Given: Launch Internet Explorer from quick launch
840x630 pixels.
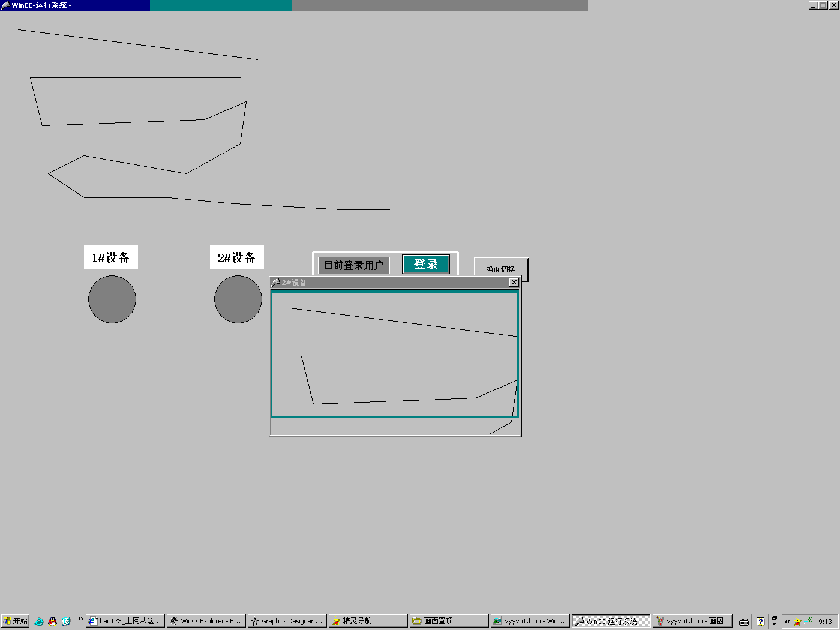Looking at the screenshot, I should click(x=39, y=622).
